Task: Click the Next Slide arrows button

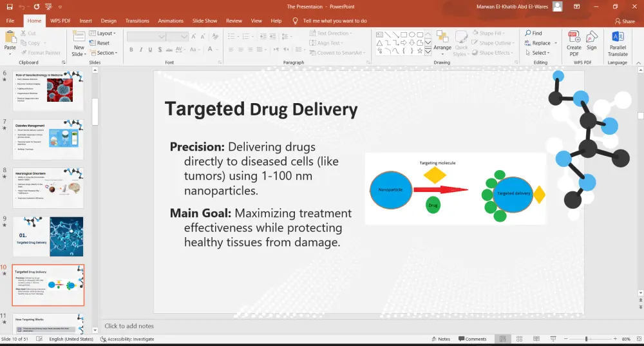Action: coord(640,307)
